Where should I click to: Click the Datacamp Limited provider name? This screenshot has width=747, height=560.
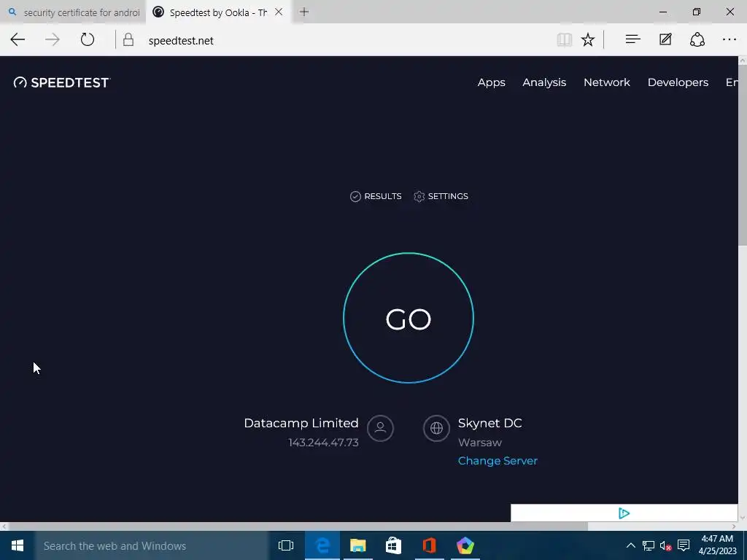[301, 423]
